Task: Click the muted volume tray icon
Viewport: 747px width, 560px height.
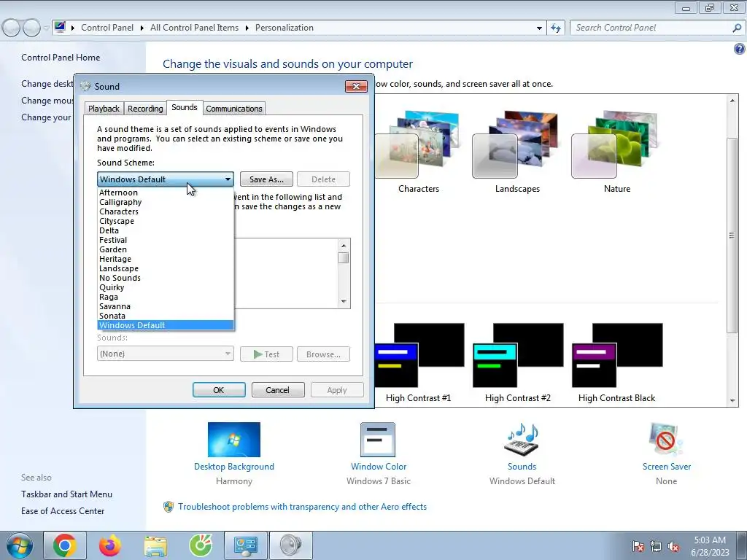Action: tap(673, 546)
